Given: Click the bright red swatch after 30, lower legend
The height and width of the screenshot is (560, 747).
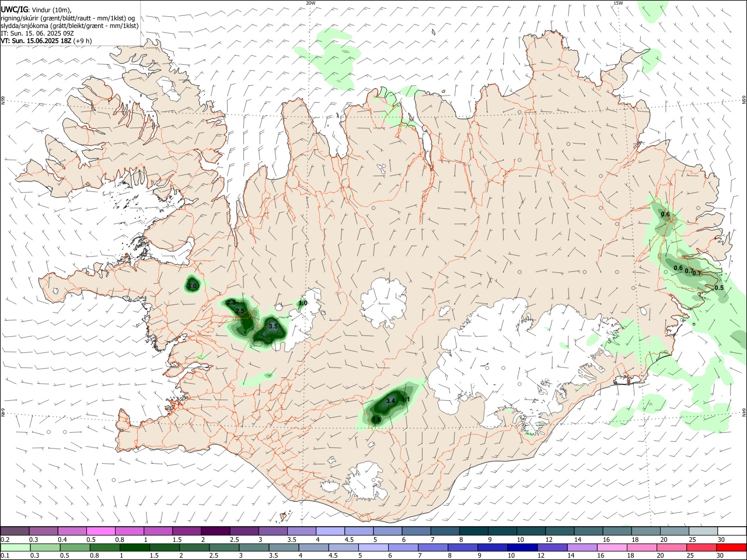Looking at the screenshot, I should pos(731,547).
